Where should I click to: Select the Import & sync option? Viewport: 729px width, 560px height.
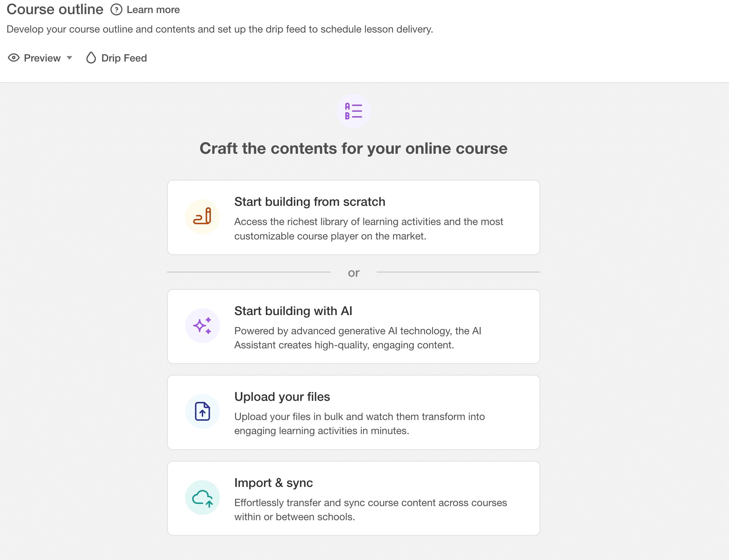[x=353, y=499]
